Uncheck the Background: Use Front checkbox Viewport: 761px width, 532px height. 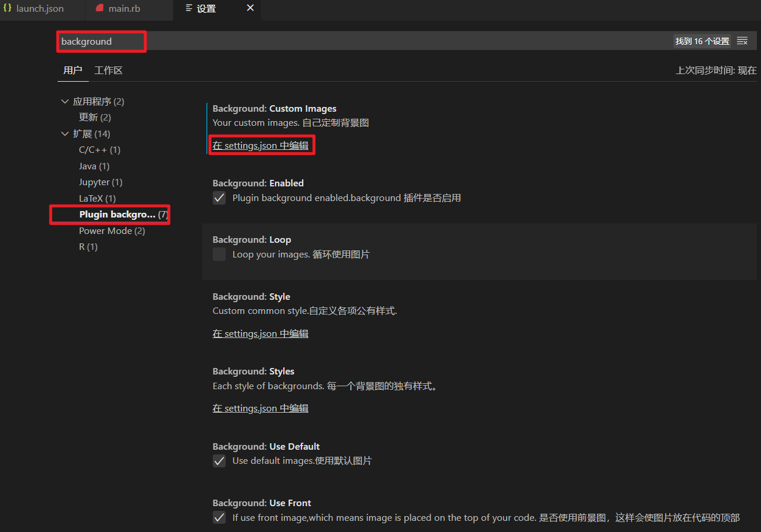[219, 517]
